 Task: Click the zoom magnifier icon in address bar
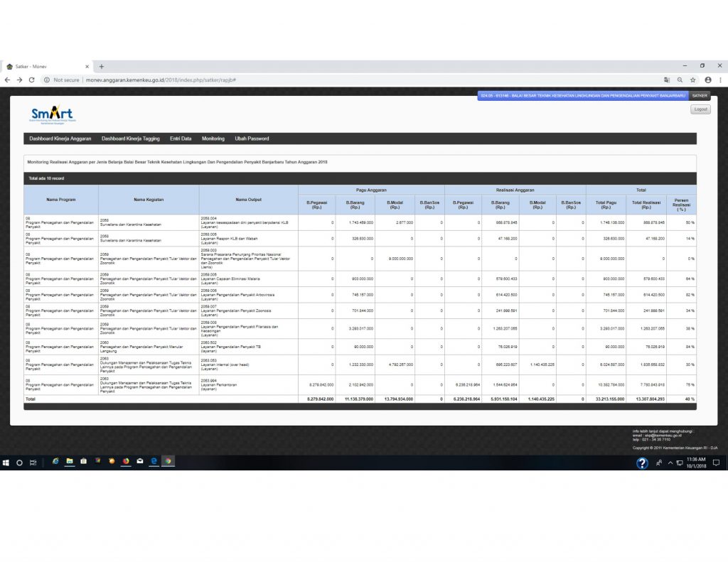pos(680,80)
